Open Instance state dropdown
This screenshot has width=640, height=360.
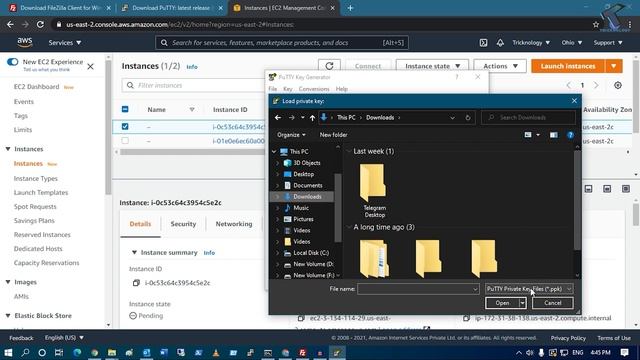432,66
